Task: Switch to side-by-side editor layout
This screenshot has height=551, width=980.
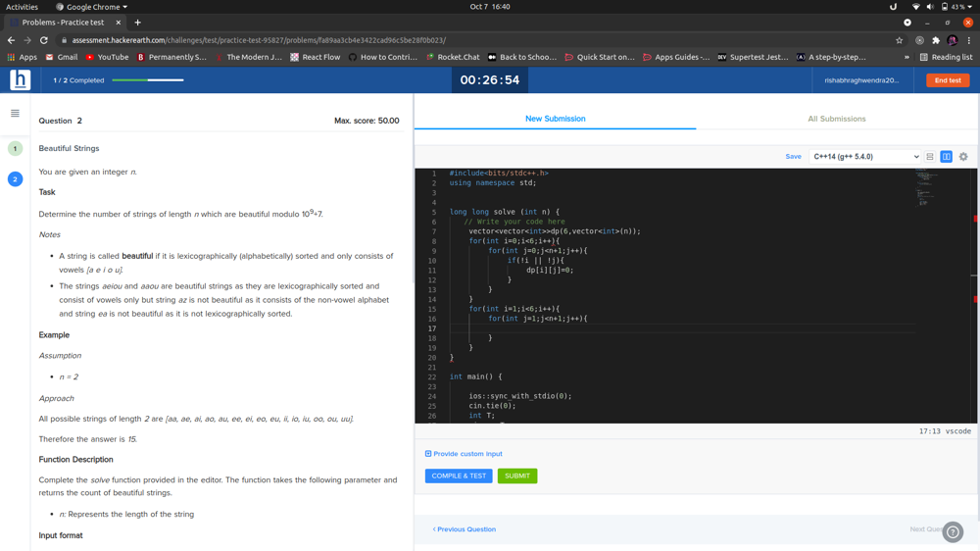Action: (x=947, y=157)
